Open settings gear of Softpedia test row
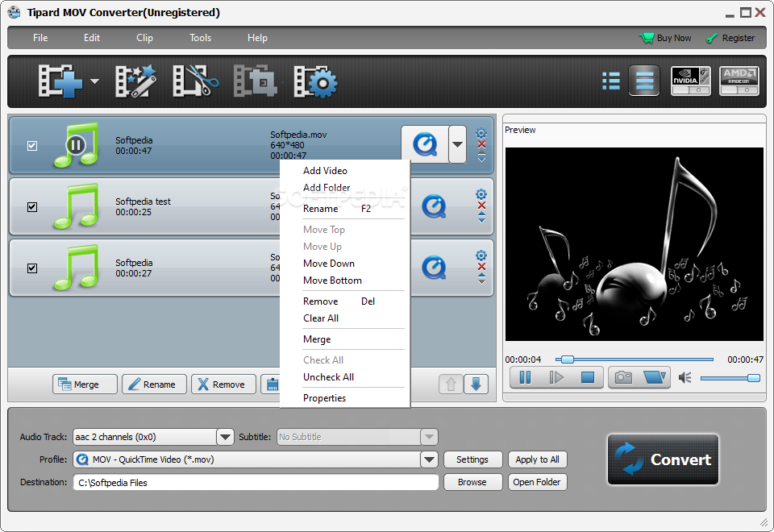 [481, 194]
